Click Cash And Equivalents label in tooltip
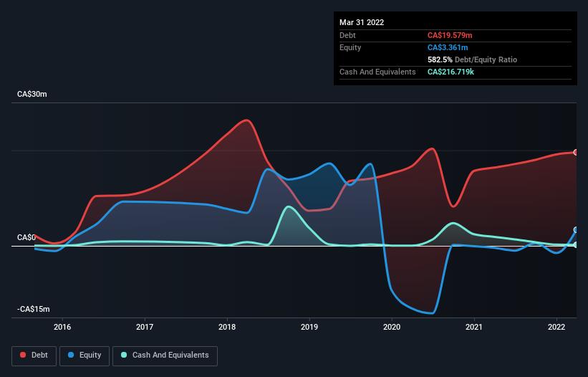Image resolution: width=588 pixels, height=377 pixels. (x=377, y=72)
